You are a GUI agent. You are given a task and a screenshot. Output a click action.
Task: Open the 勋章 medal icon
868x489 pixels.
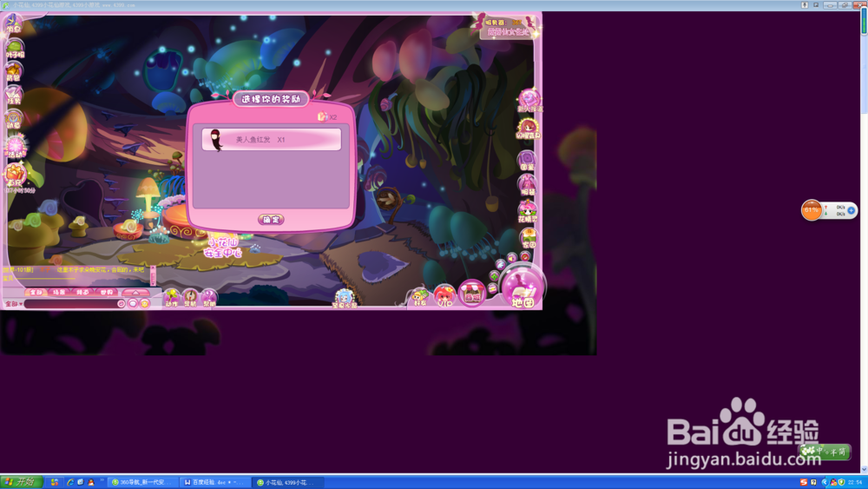(x=13, y=119)
